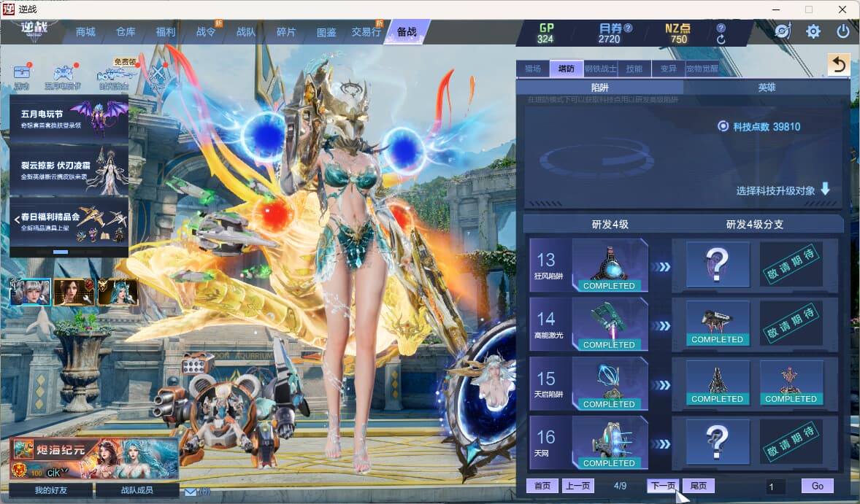
Task: Click the Go page jump button
Action: [x=817, y=486]
